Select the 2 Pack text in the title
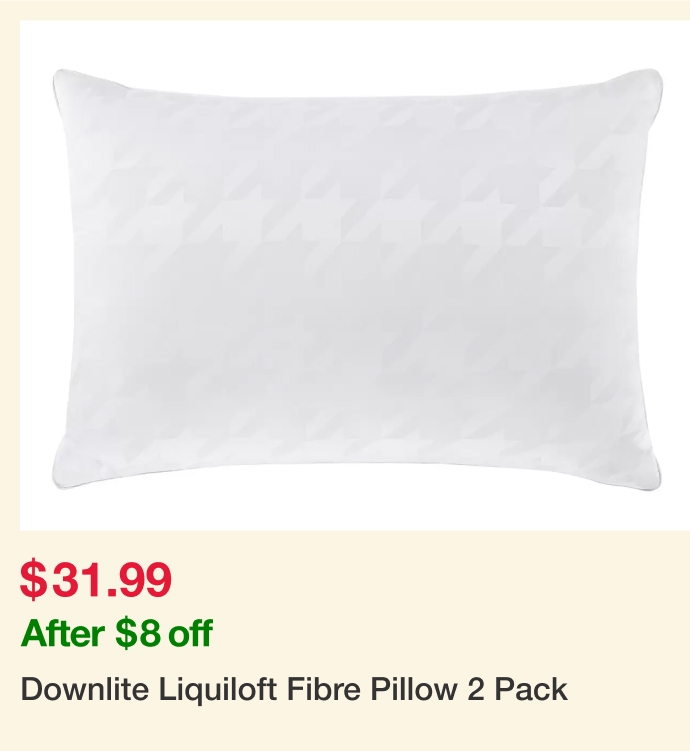690x751 pixels. pyautogui.click(x=517, y=689)
